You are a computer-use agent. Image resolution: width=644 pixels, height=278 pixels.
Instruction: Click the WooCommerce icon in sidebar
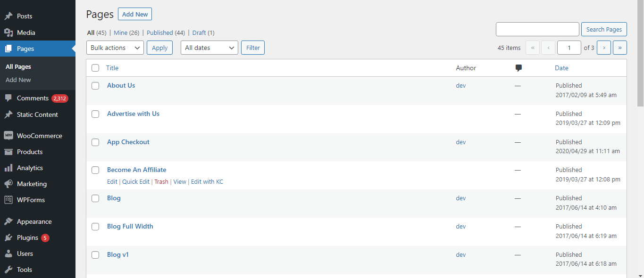[x=8, y=136]
